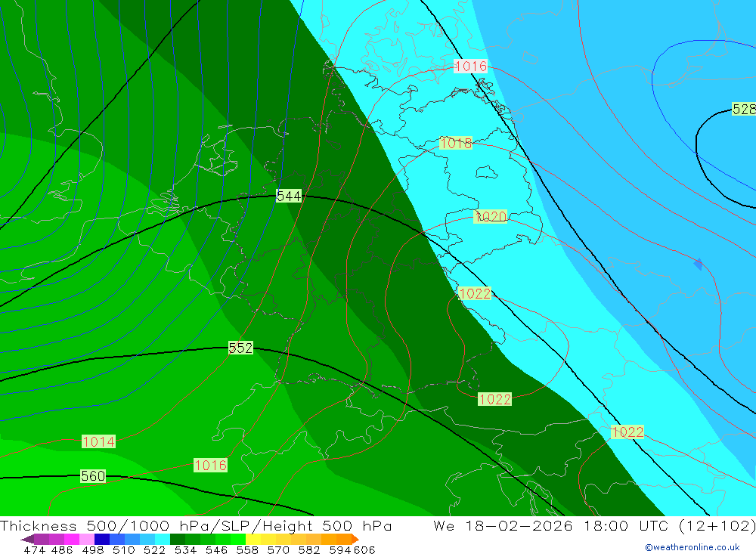Click the legend value 510
The width and height of the screenshot is (756, 554).
[x=123, y=550]
